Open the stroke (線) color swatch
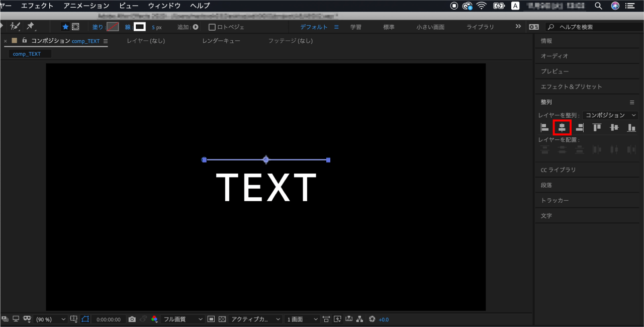The height and width of the screenshot is (327, 644). pyautogui.click(x=140, y=27)
